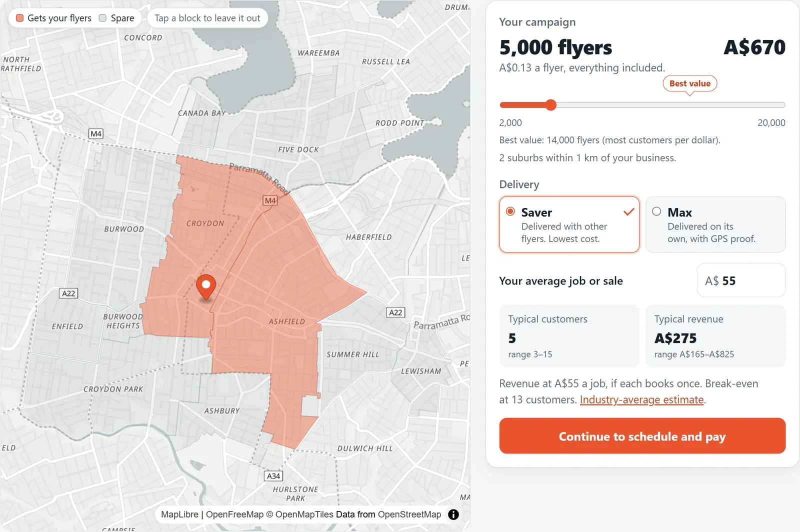Click the 'Gets your flyers' legend label
Viewport: 800px width, 532px height.
click(x=59, y=18)
